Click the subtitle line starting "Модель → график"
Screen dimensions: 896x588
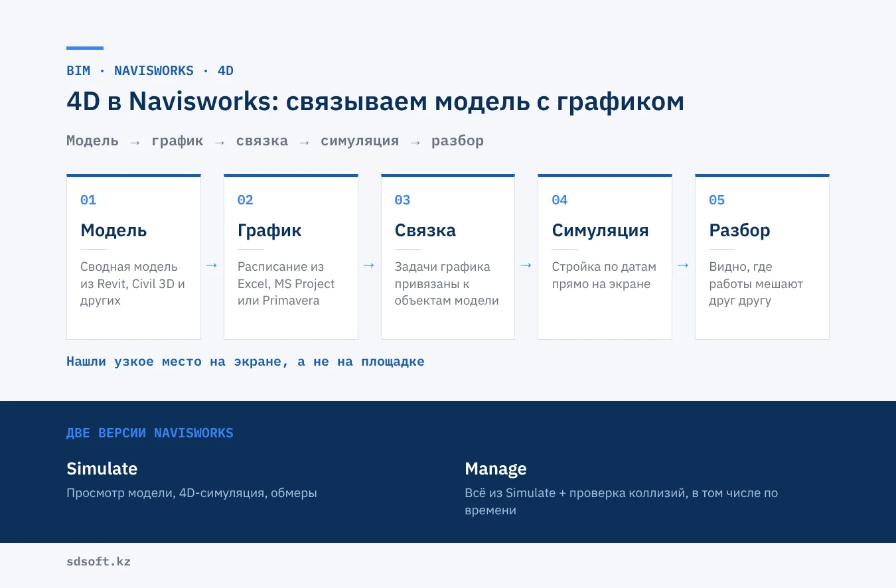275,141
